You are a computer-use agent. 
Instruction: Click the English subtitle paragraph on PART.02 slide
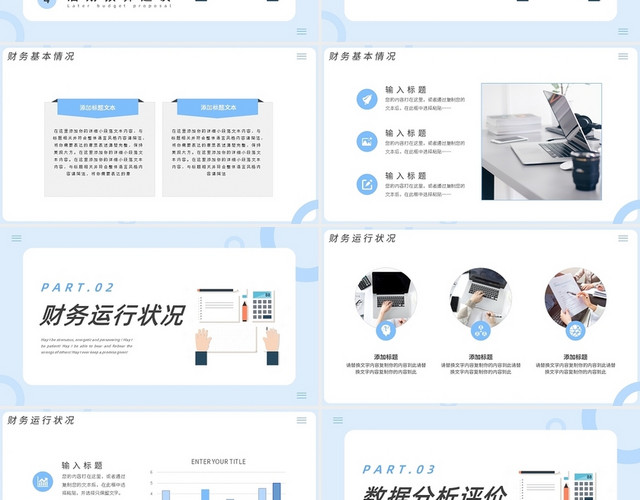[87, 346]
